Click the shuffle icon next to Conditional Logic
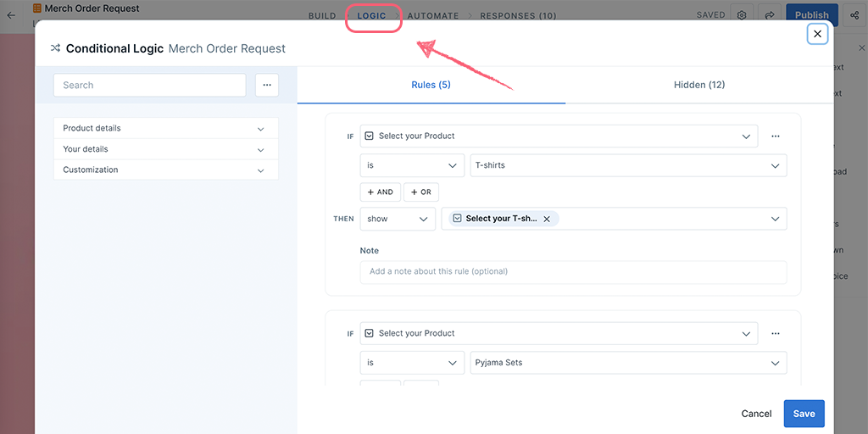Viewport: 868px width, 434px height. pos(55,48)
